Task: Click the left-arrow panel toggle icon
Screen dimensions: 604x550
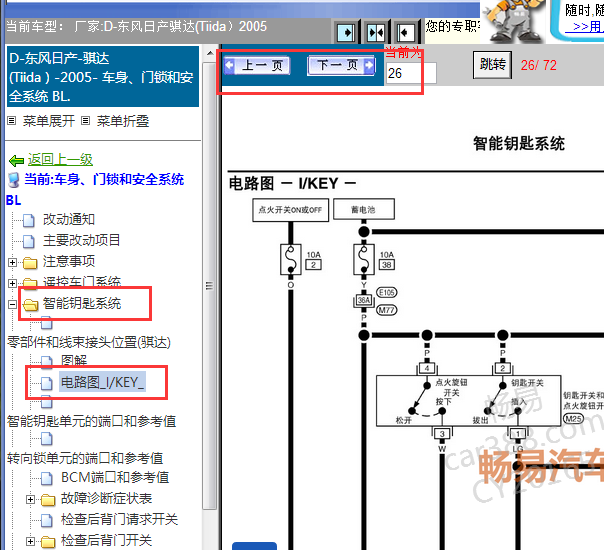Action: click(406, 32)
